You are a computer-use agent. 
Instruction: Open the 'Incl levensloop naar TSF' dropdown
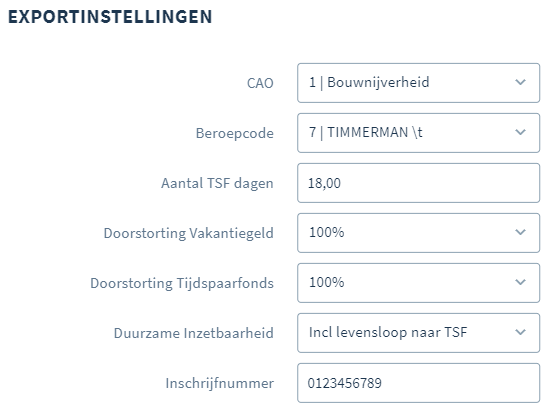pos(418,333)
